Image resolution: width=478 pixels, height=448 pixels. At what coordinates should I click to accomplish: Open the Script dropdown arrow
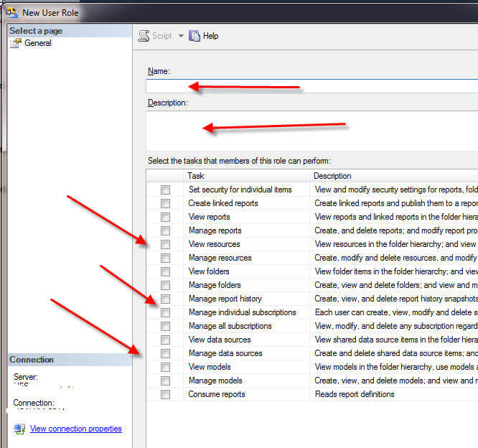click(181, 36)
